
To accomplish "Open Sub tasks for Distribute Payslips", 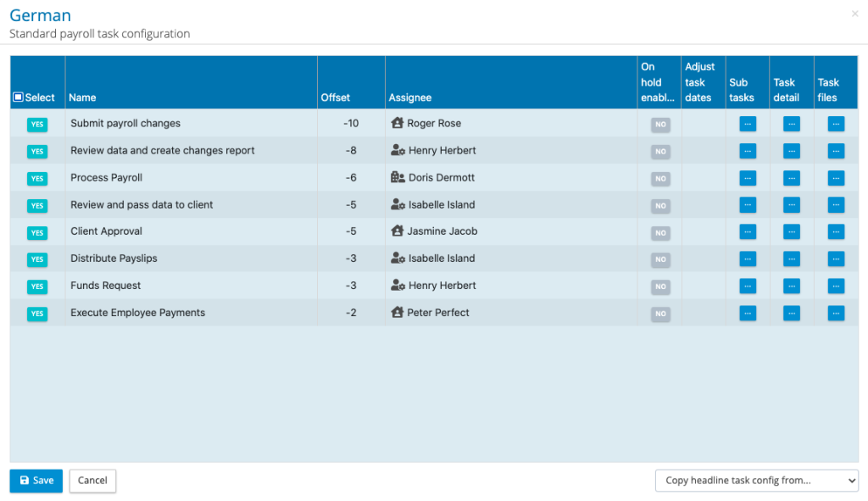I will [x=748, y=259].
